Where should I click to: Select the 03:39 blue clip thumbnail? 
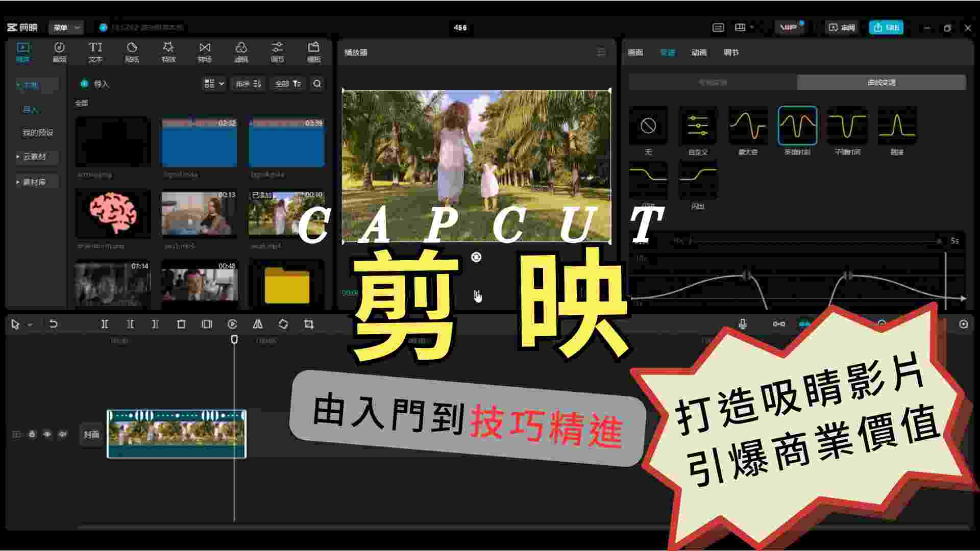[x=286, y=143]
